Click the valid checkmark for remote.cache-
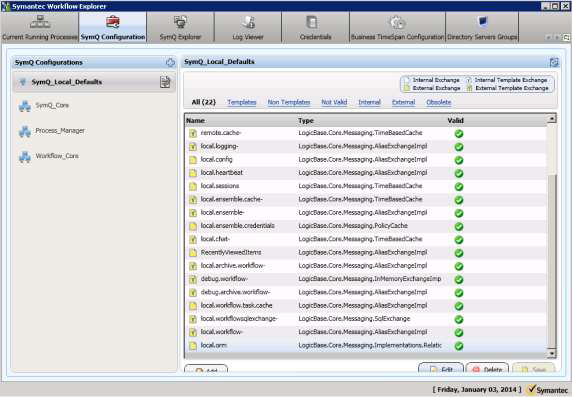572x397 pixels. pyautogui.click(x=459, y=134)
